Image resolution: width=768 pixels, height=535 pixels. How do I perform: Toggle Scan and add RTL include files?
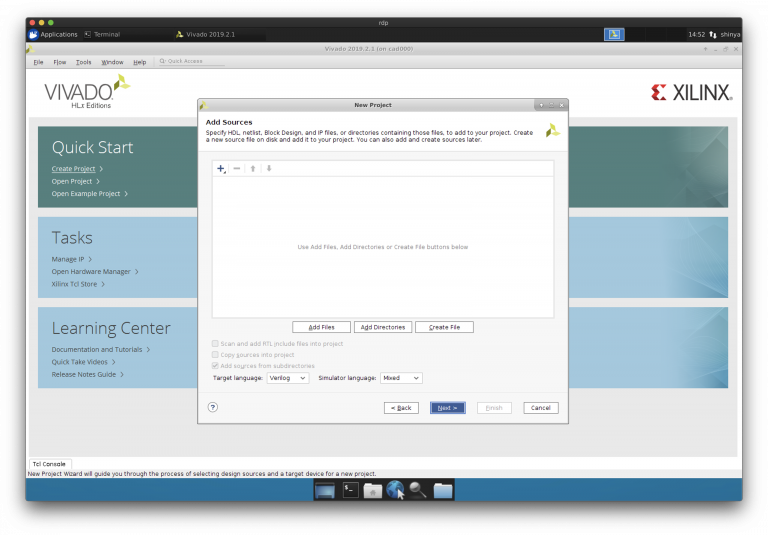point(215,344)
